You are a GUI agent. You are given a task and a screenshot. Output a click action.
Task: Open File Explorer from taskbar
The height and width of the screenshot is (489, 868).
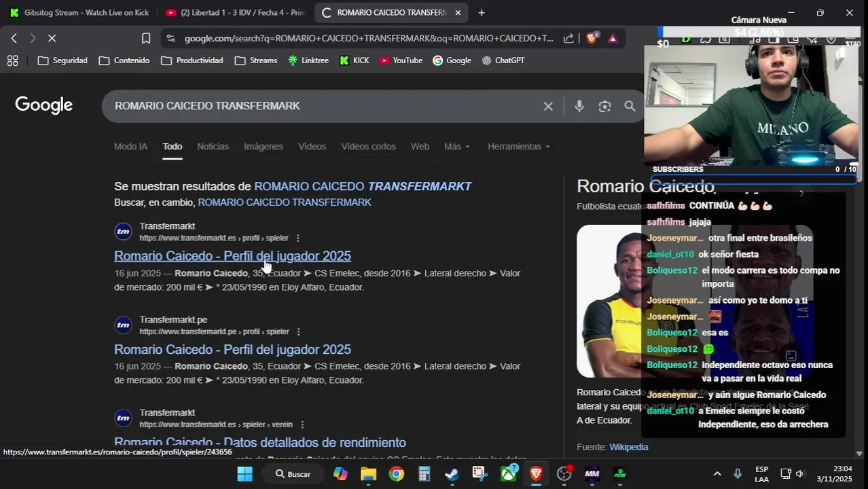368,474
